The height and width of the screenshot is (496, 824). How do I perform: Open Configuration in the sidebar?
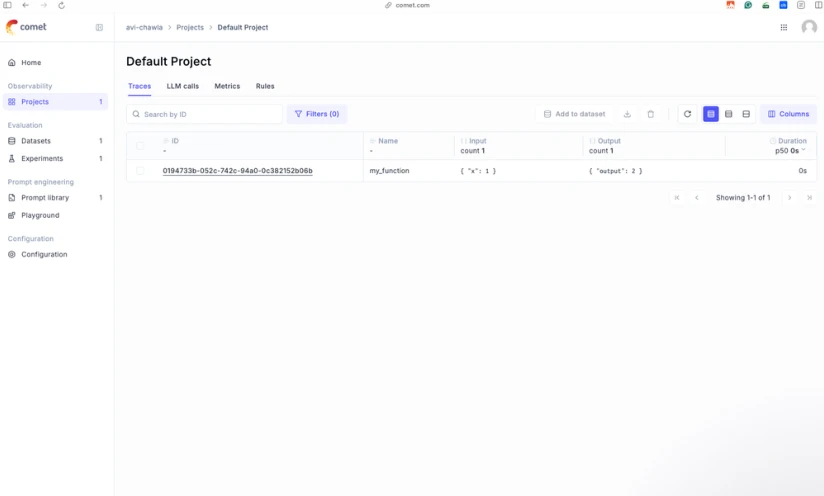tap(55, 254)
